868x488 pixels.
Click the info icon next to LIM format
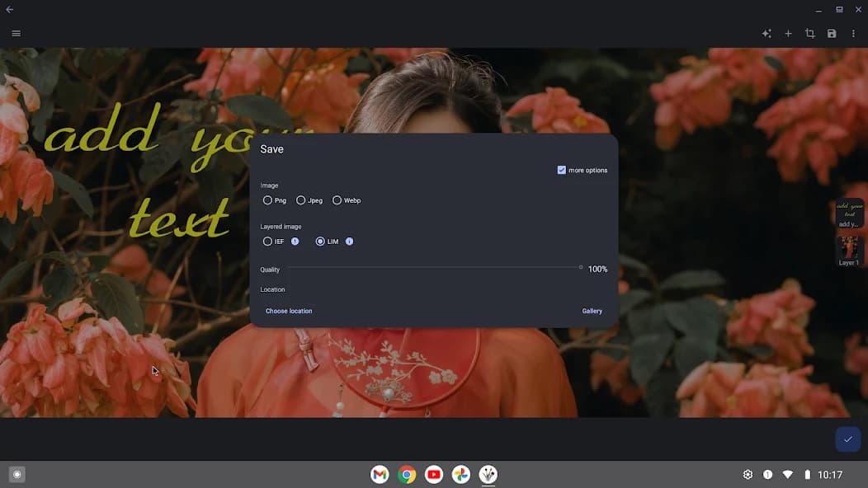point(349,241)
